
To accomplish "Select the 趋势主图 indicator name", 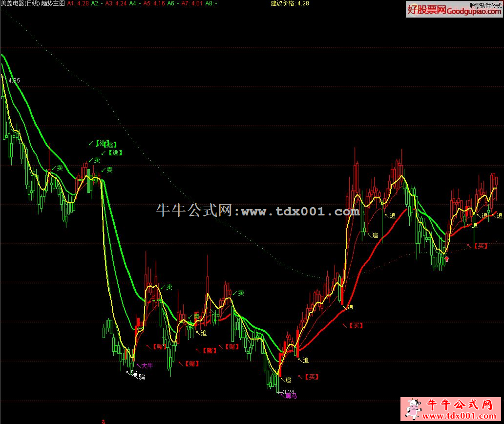I will tap(52, 3).
